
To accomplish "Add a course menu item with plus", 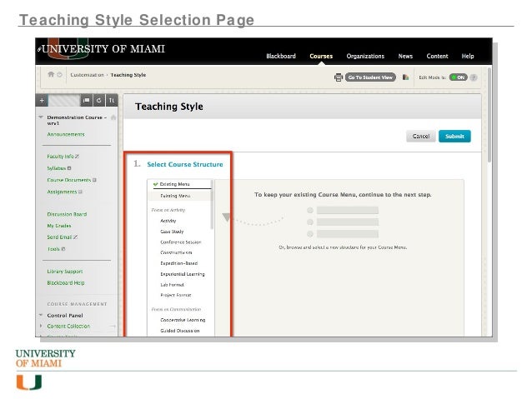I will point(42,100).
